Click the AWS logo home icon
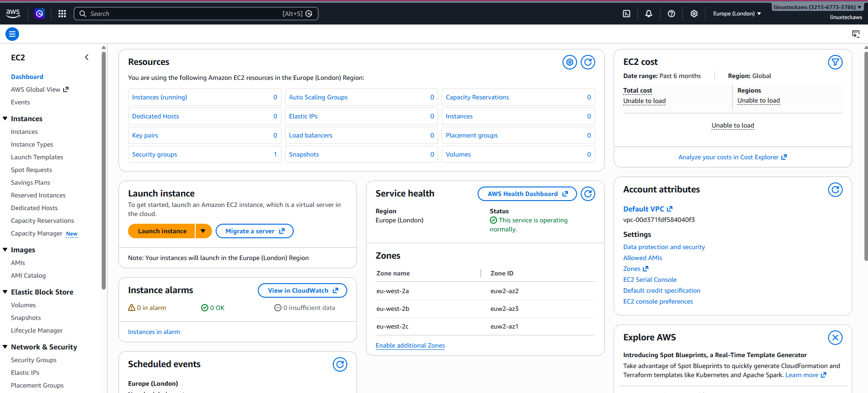 click(x=13, y=14)
